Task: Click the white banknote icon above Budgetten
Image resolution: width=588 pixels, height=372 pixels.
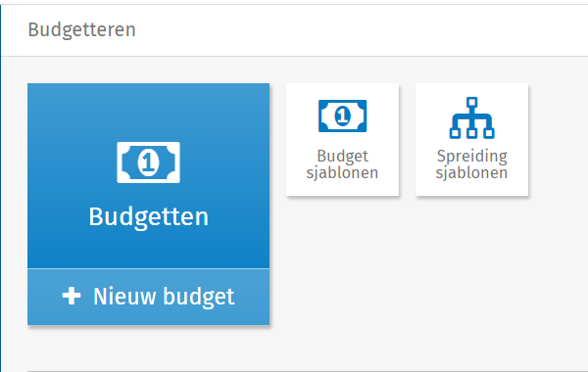Action: (x=148, y=163)
